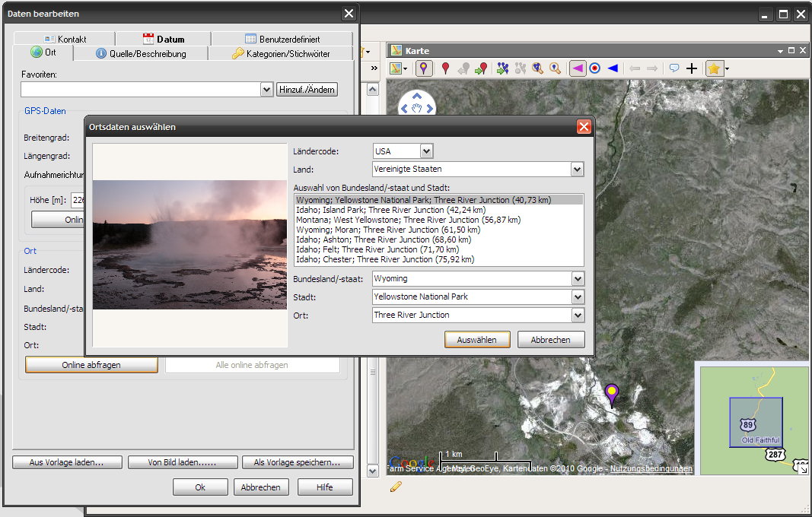
Task: Toggle the magenta triangle button
Action: pyautogui.click(x=578, y=68)
